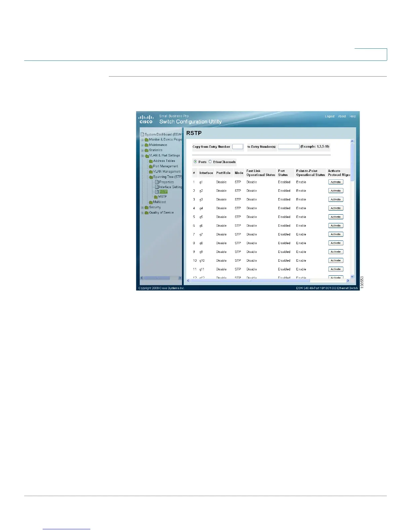Open the VLAN Management menu entry
Screen dimensions: 411x532
coord(167,172)
